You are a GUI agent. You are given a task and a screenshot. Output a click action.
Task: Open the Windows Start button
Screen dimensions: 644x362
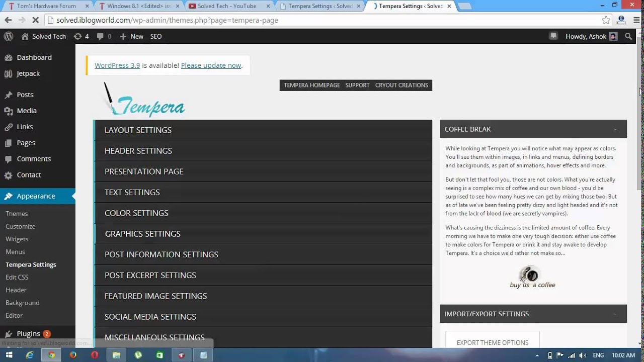pyautogui.click(x=9, y=355)
